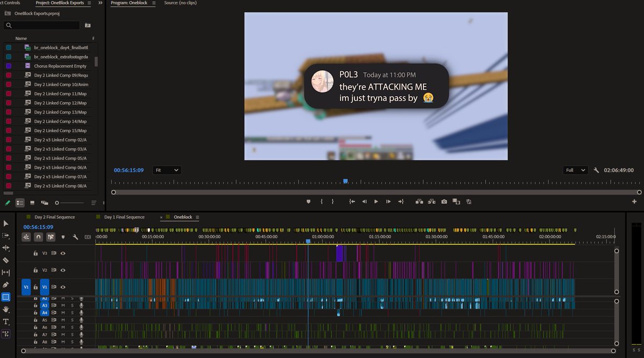Click the Name column header

tap(21, 39)
